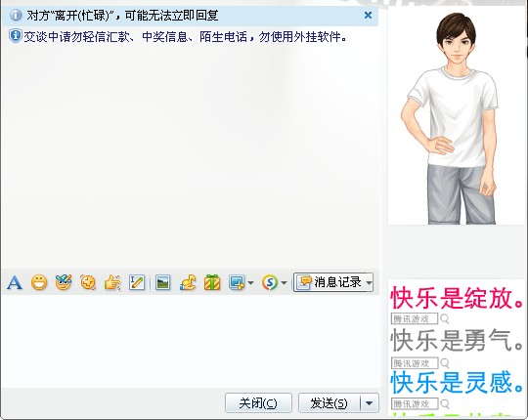Click the music share icon
This screenshot has width=528, height=420.
coord(188,282)
